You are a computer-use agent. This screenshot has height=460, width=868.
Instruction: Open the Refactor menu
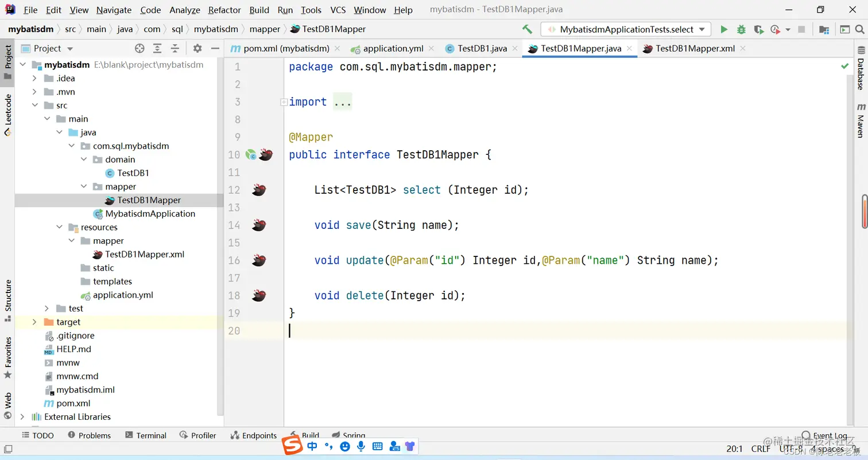(224, 10)
